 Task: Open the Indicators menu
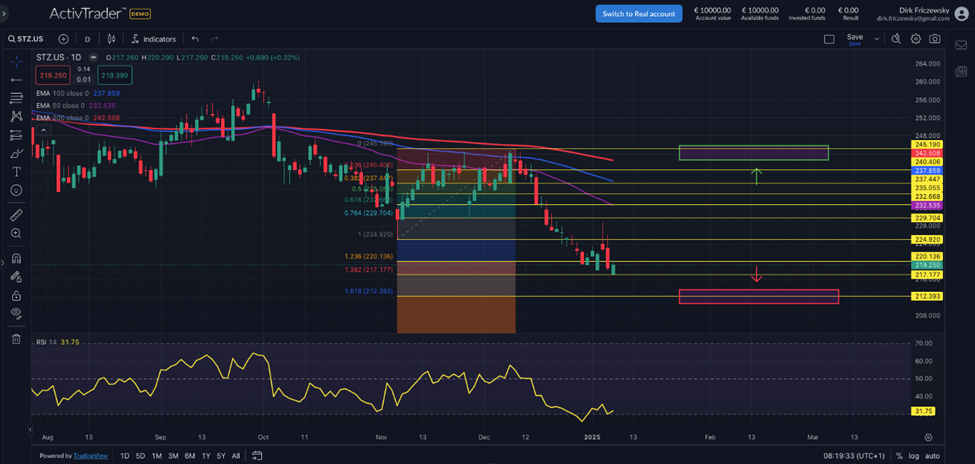153,39
